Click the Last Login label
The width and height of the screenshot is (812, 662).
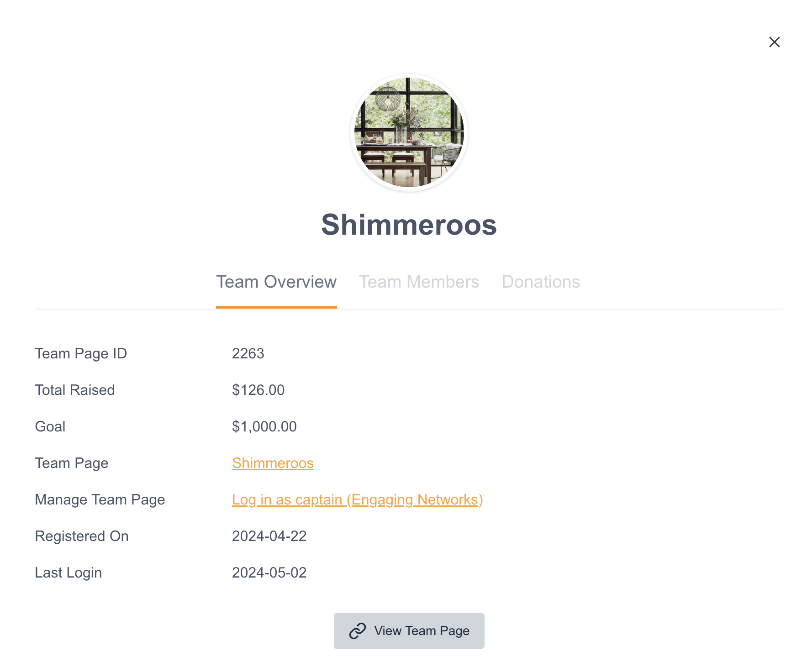(x=69, y=573)
